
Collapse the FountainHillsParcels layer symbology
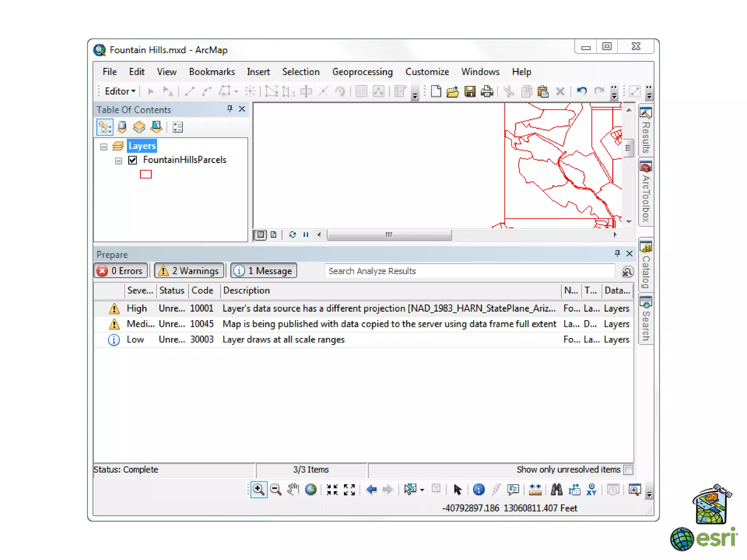pos(119,161)
